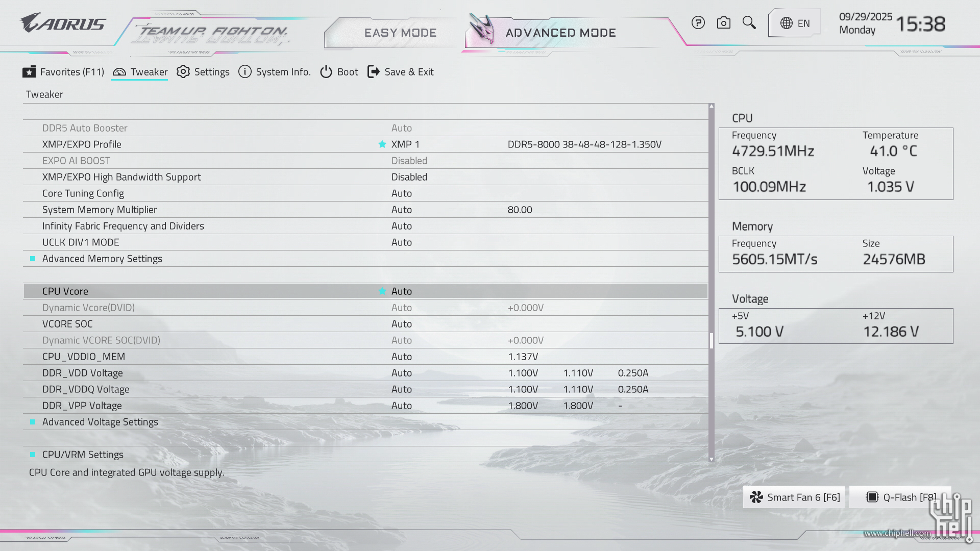Toggle favorite star on XMP/EXPO Profile
980x551 pixels.
382,144
